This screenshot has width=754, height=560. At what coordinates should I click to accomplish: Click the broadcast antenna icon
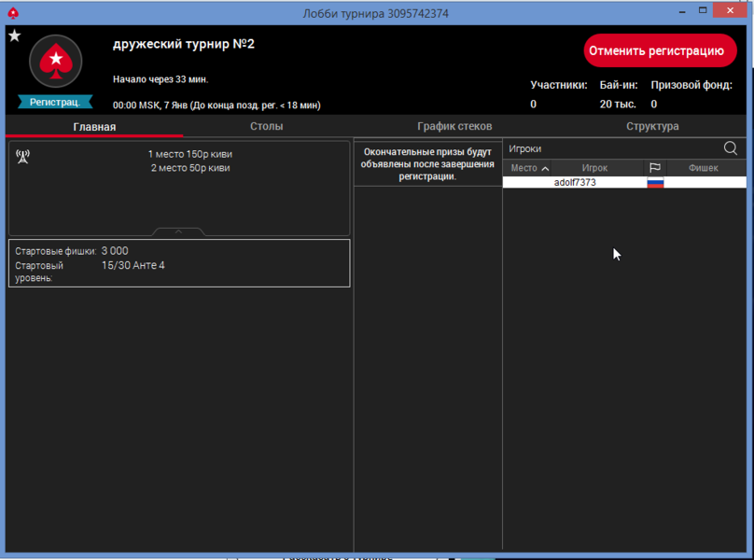[x=23, y=157]
